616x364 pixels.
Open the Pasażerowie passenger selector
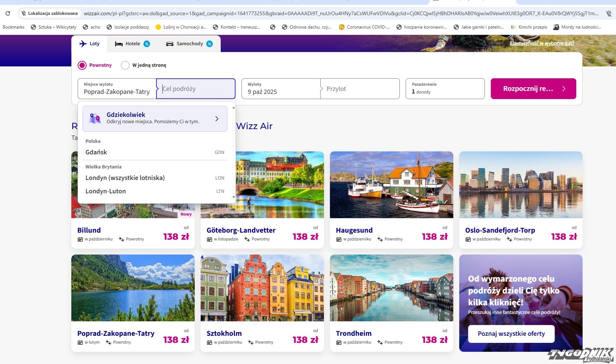(445, 89)
